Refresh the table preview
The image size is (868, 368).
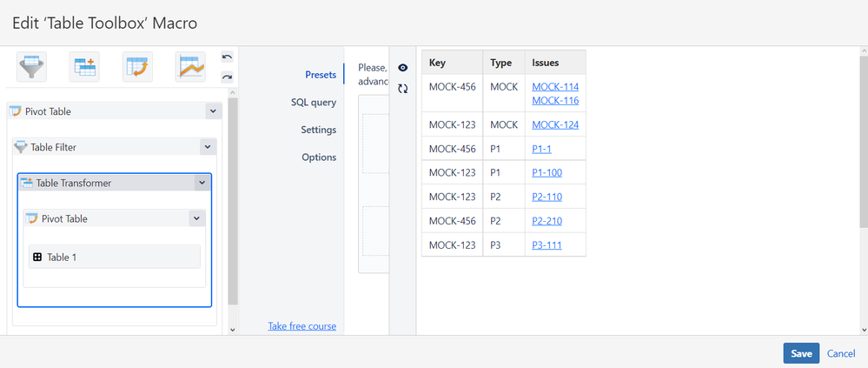click(403, 88)
